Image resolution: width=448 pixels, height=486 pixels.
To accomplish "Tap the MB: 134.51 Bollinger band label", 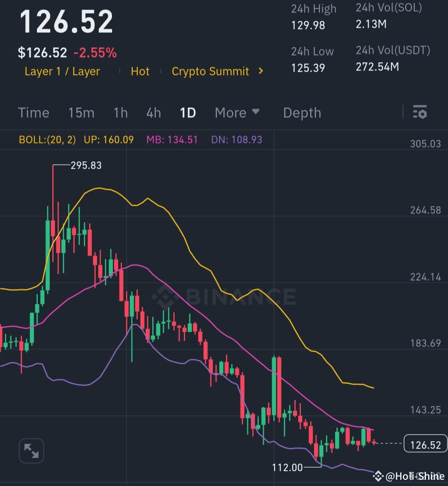I will pyautogui.click(x=172, y=140).
